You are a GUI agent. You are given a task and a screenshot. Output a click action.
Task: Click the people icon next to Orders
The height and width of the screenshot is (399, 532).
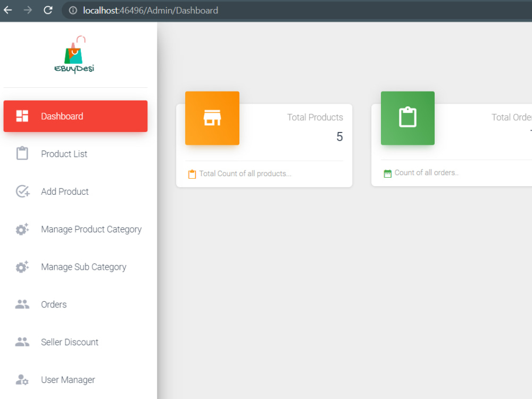[22, 304]
